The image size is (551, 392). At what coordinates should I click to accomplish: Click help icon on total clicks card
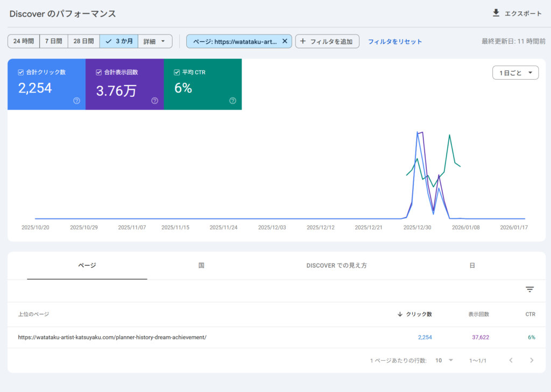[76, 101]
